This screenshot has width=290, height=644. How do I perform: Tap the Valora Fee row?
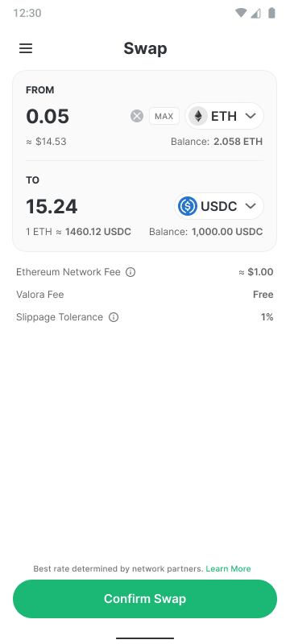coord(144,295)
